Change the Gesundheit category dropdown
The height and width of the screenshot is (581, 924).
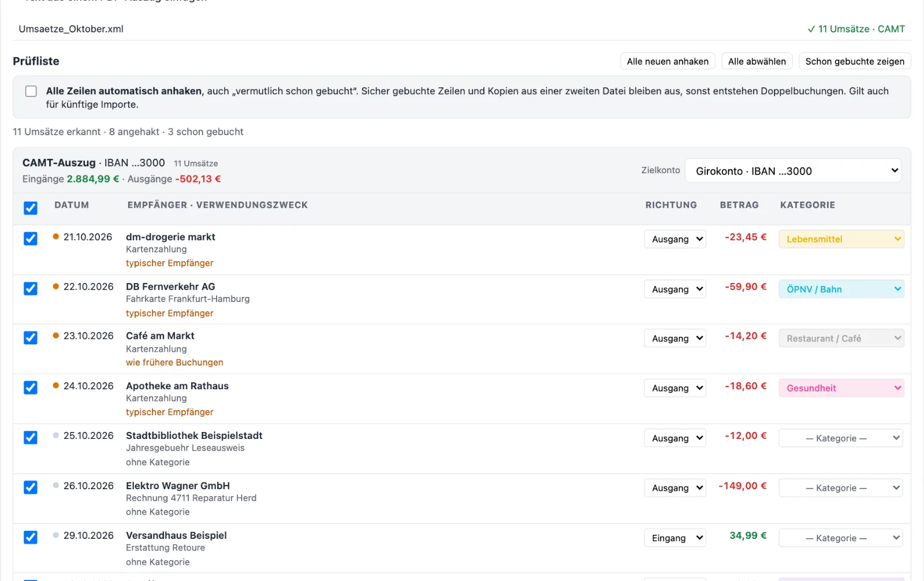point(841,388)
